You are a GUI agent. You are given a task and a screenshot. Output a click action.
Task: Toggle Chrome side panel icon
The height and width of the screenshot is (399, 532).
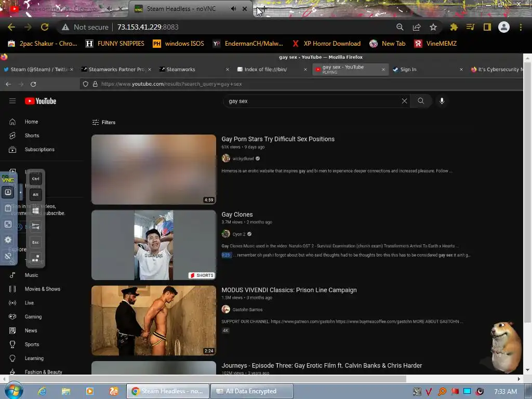[x=487, y=27]
